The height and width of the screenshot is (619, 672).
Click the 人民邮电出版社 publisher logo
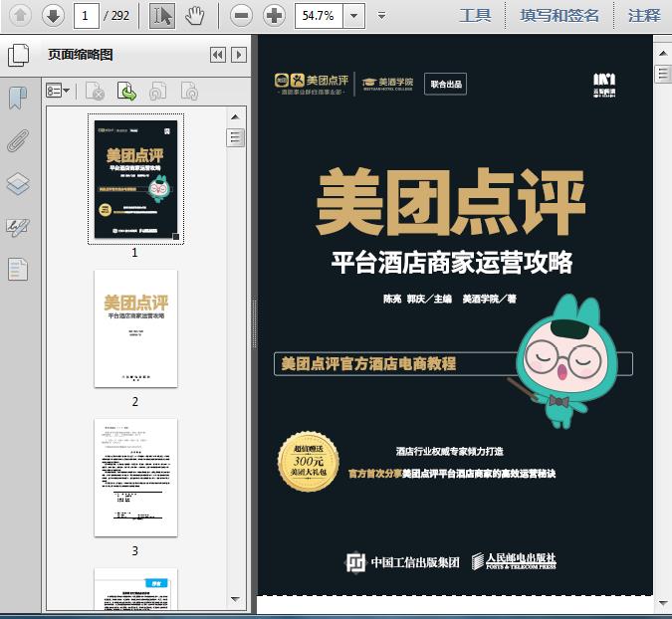click(514, 560)
